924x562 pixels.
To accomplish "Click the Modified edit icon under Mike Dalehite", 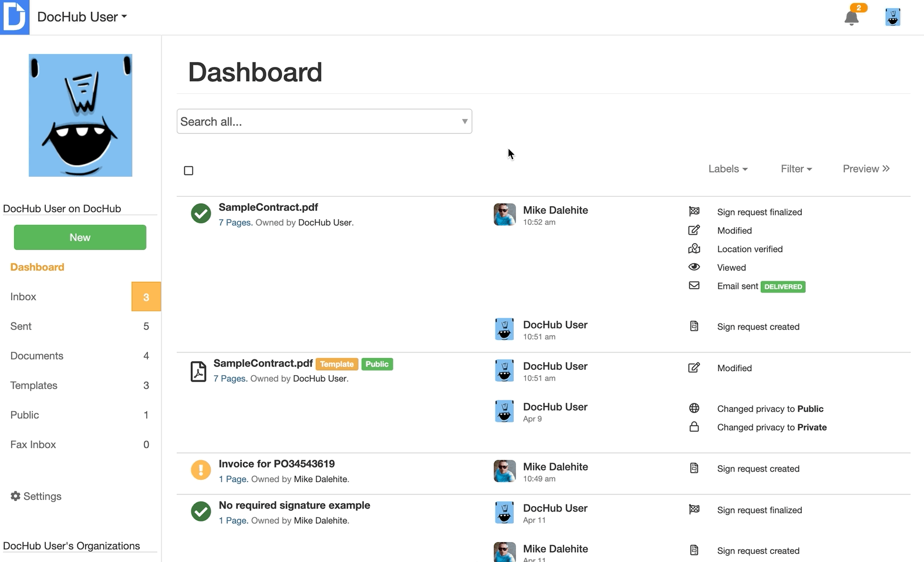I will (x=694, y=230).
